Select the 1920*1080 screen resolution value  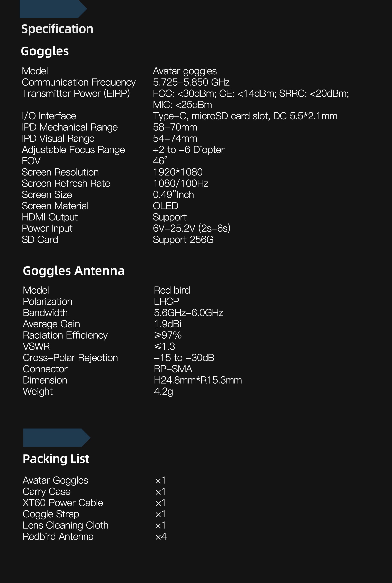pos(178,172)
